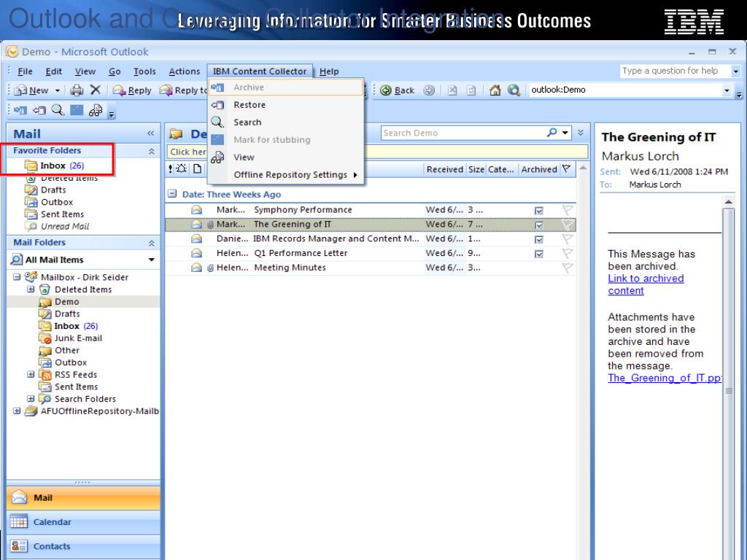Image resolution: width=747 pixels, height=560 pixels.
Task: Click the Search Demo input field
Action: pyautogui.click(x=462, y=133)
